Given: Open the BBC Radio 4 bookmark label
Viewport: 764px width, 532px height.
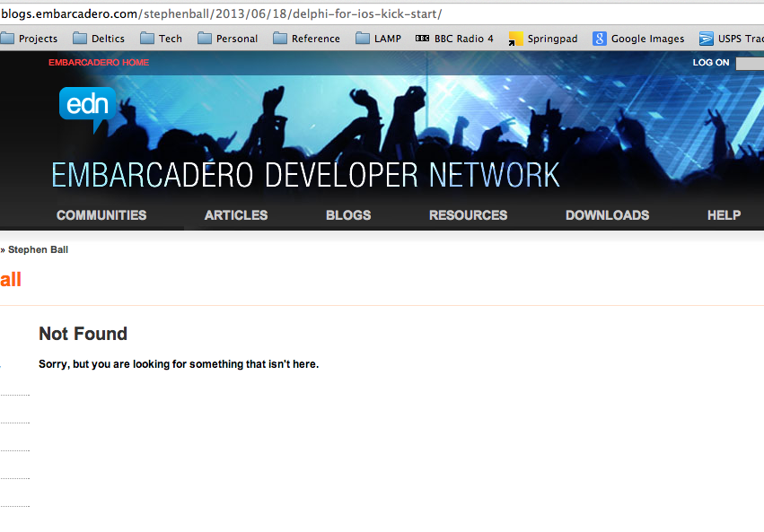Looking at the screenshot, I should (464, 39).
